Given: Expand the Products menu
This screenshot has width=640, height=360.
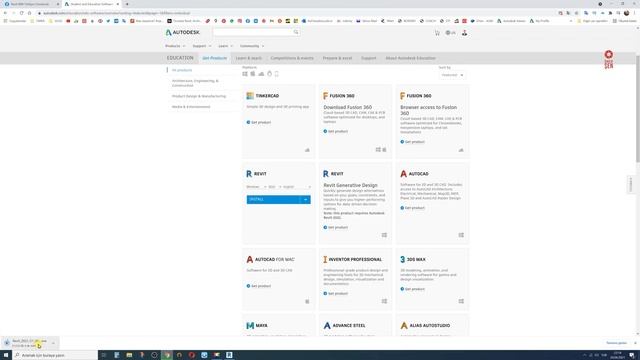Looking at the screenshot, I should click(175, 46).
